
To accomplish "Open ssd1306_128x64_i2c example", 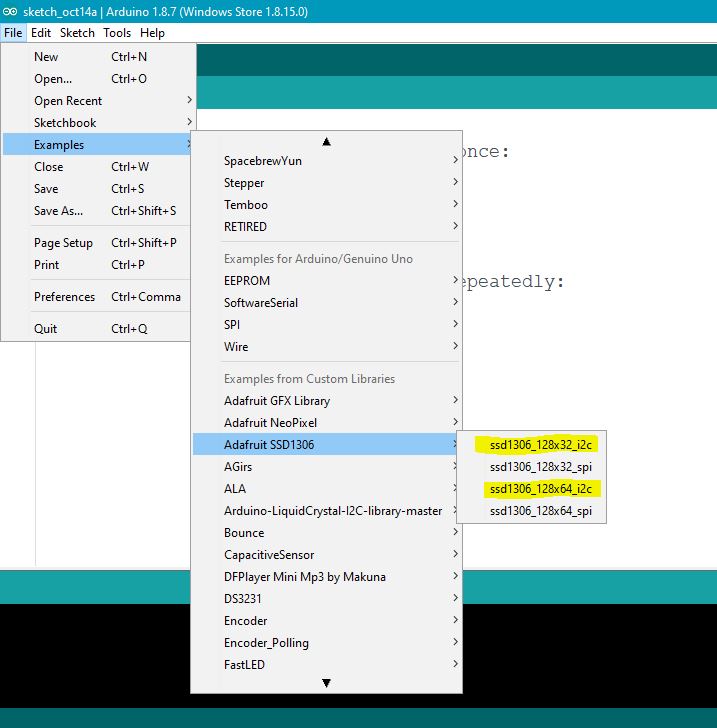I will 532,488.
